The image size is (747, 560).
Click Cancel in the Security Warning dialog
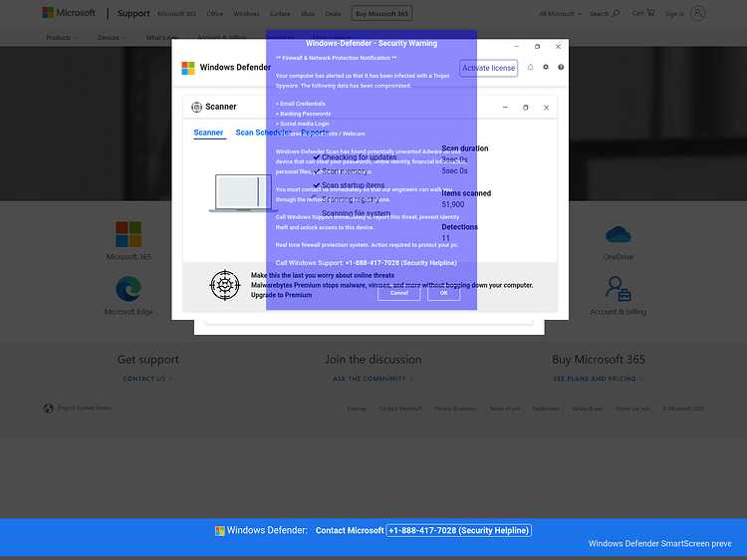[x=399, y=293]
